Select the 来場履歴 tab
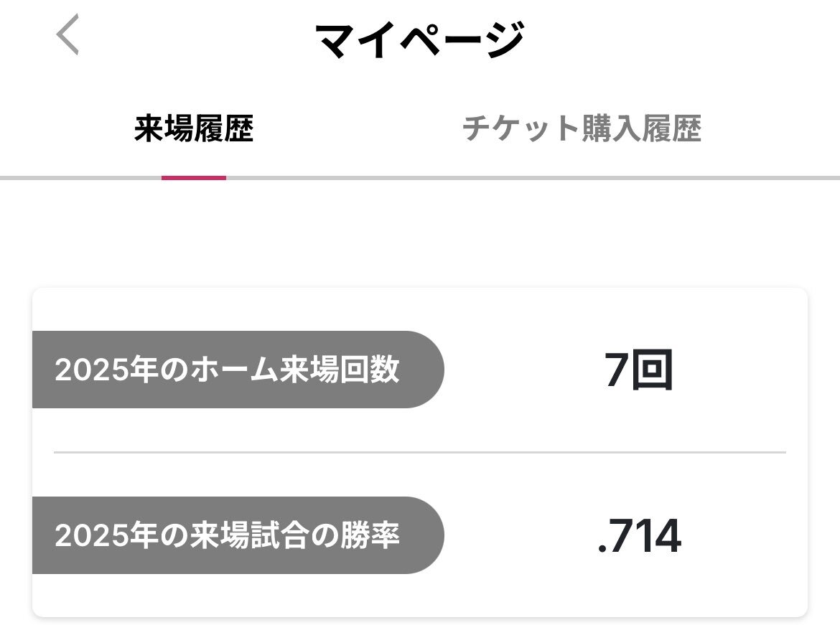This screenshot has height=625, width=840. click(x=193, y=128)
